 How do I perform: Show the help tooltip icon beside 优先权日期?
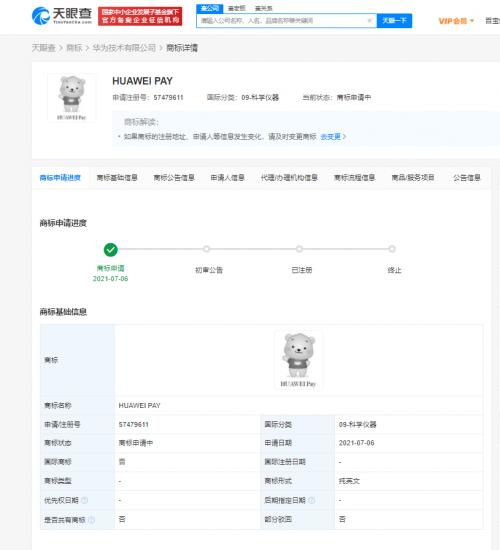85,501
